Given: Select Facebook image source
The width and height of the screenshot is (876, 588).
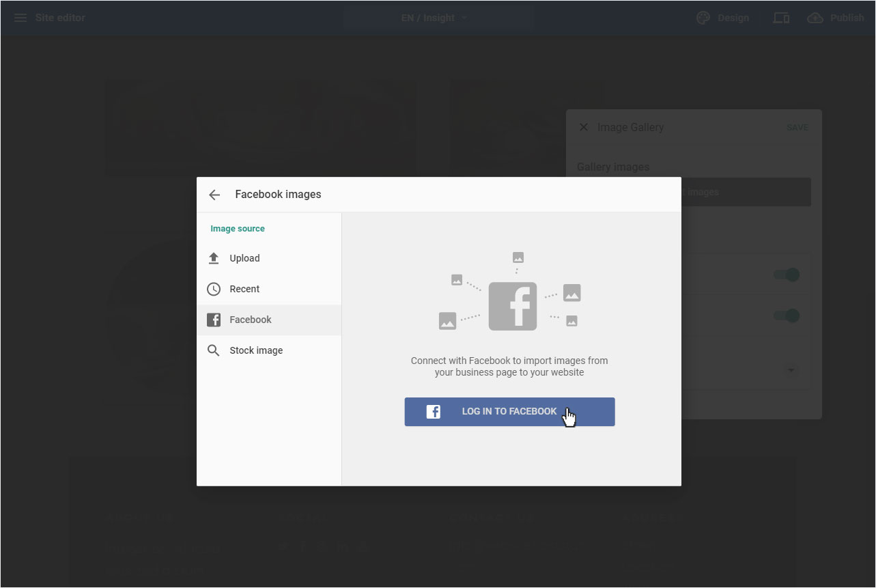Looking at the screenshot, I should click(x=269, y=320).
